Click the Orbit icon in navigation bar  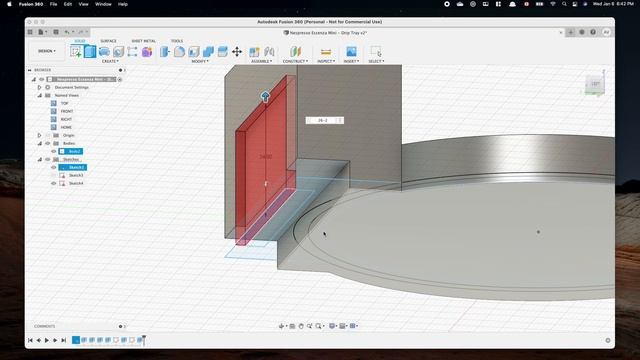[281, 326]
